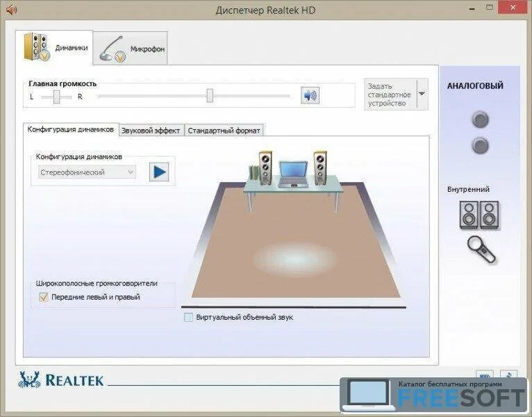Enable Виртуальный объемный звук checkbox

[x=188, y=318]
